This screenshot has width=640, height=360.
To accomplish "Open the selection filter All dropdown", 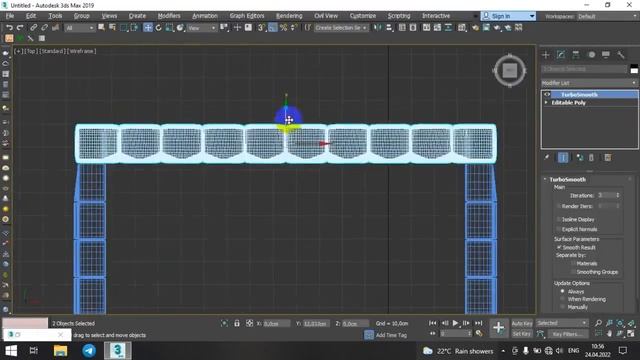I will coord(80,28).
